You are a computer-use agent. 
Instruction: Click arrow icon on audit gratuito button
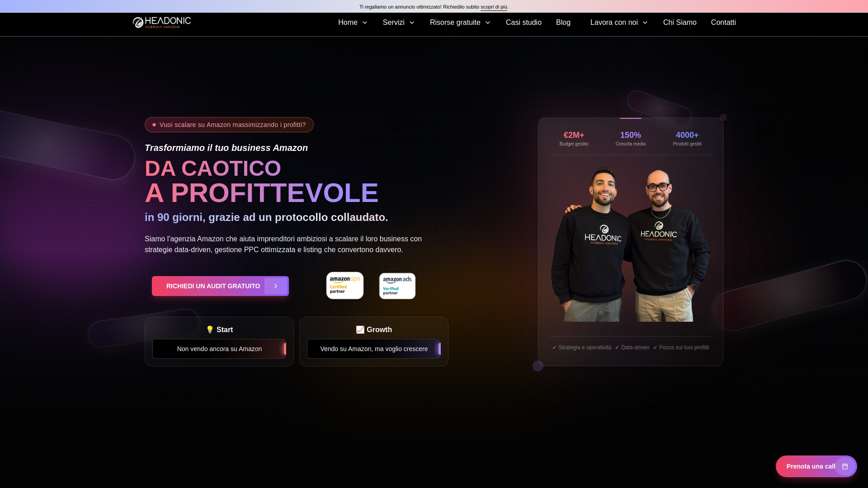click(275, 286)
